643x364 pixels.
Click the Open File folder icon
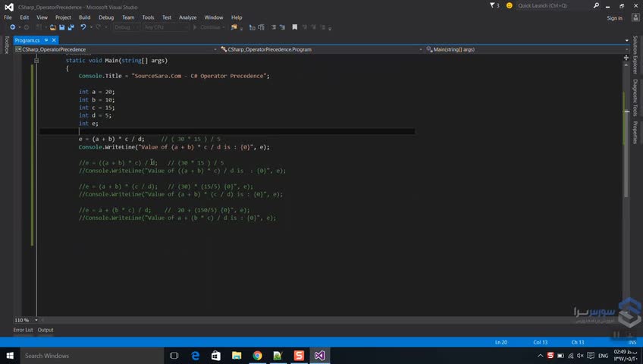pos(53,27)
